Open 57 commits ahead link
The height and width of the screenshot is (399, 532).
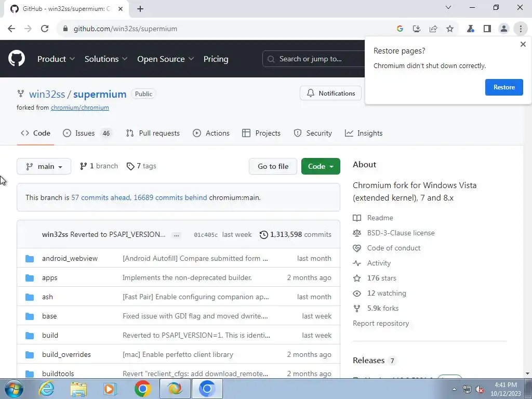click(x=100, y=197)
